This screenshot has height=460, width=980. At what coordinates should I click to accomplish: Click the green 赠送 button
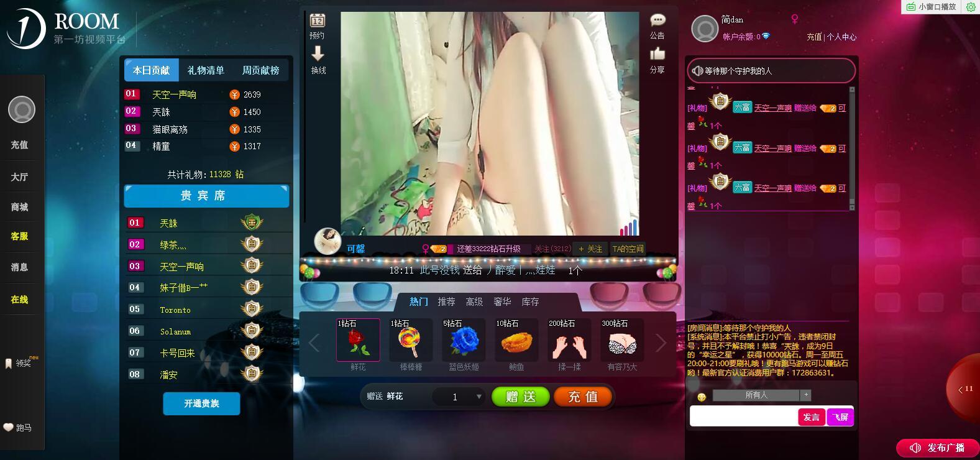point(521,397)
